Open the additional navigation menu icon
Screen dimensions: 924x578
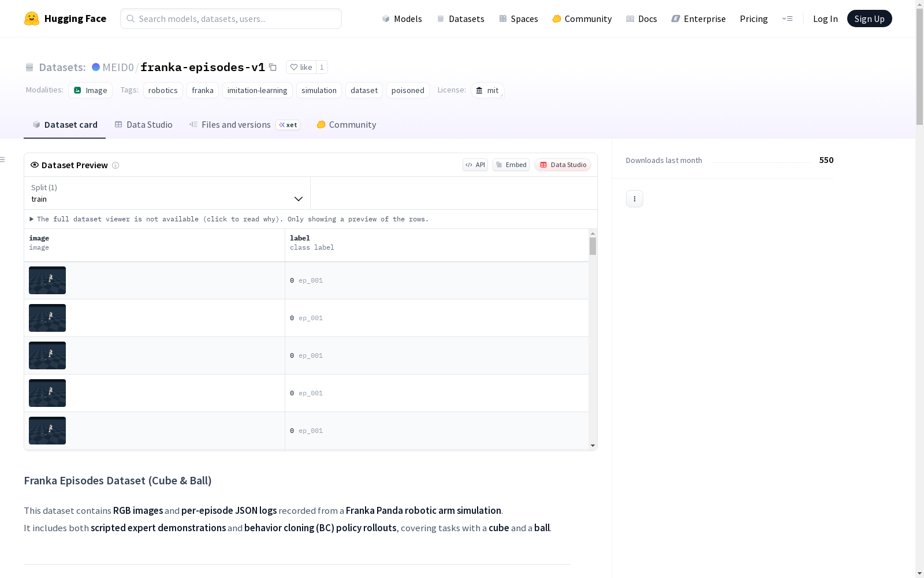[x=787, y=18]
